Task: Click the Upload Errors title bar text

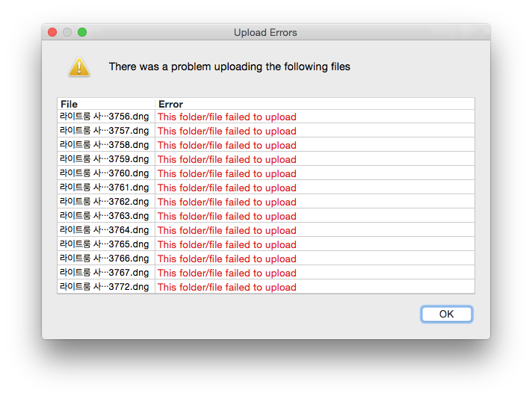Action: click(x=265, y=33)
